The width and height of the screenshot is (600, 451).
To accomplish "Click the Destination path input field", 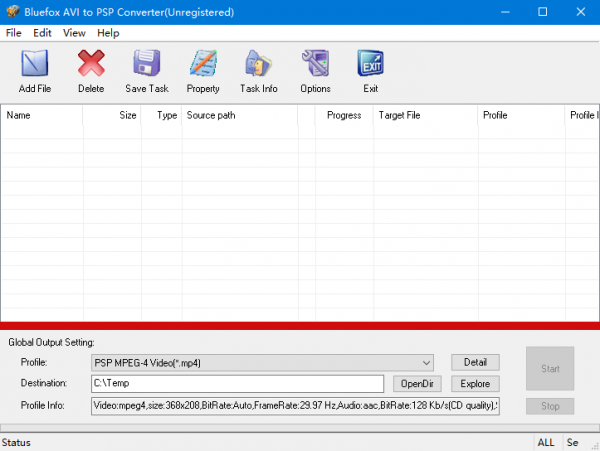I will click(x=237, y=384).
